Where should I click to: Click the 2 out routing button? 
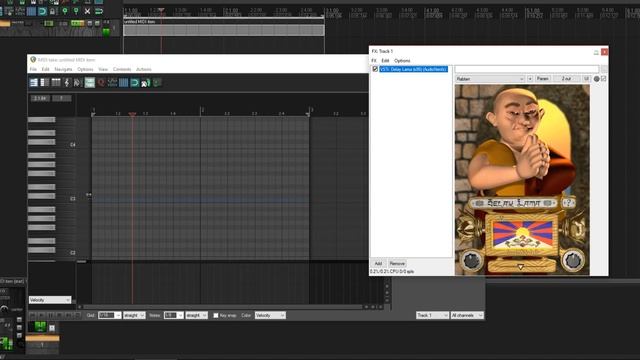tap(567, 79)
